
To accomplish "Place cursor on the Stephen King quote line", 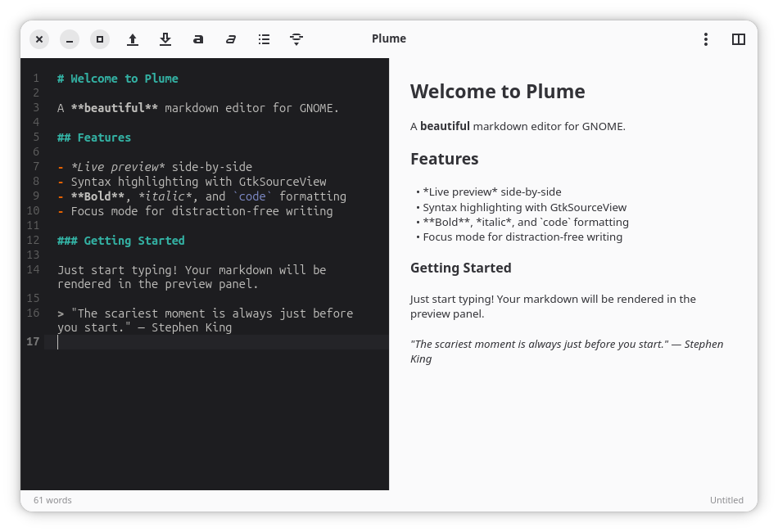I will [x=205, y=313].
